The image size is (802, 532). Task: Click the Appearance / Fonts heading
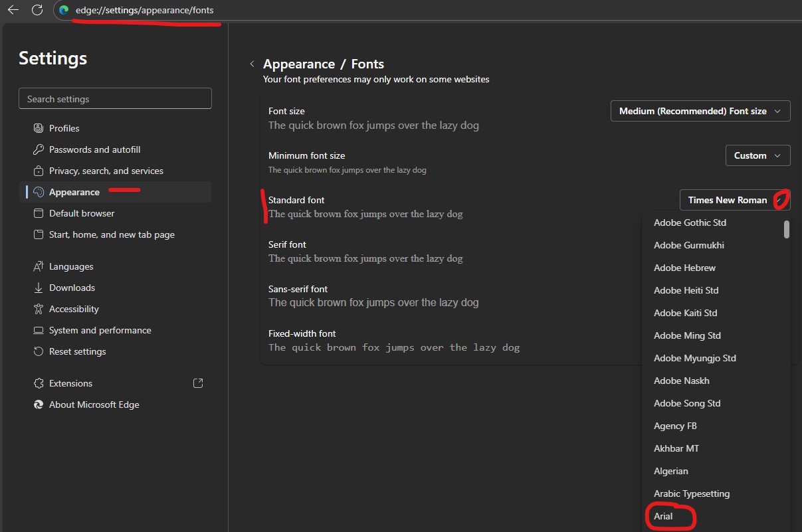(x=324, y=64)
